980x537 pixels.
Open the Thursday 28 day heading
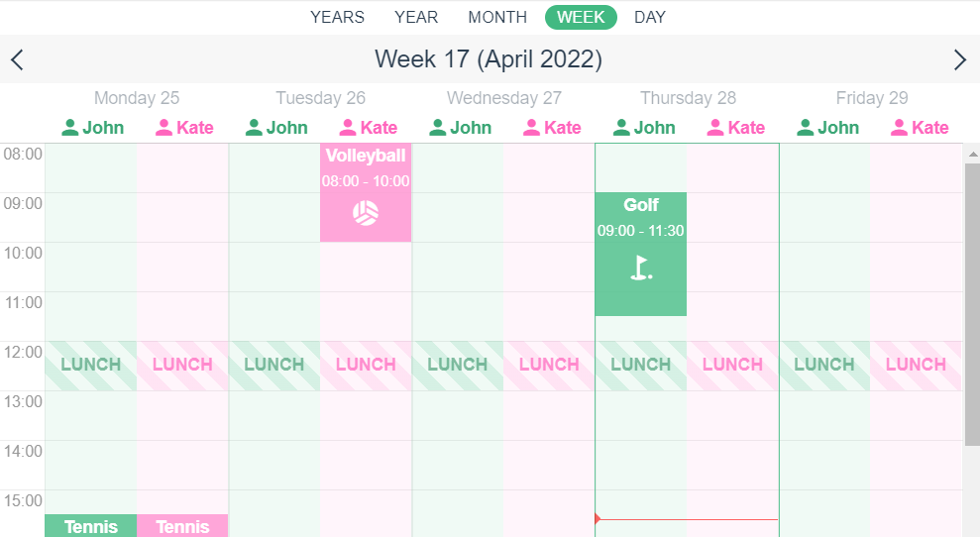(688, 98)
